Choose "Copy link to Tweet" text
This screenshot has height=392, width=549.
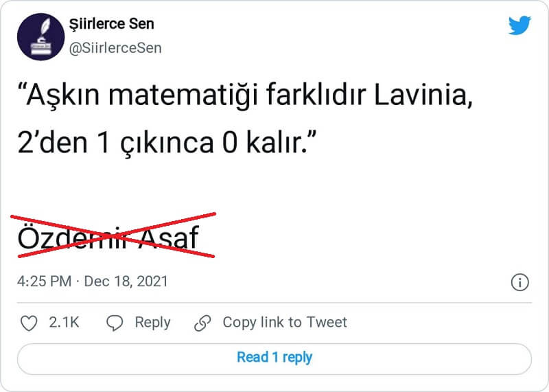pos(285,323)
